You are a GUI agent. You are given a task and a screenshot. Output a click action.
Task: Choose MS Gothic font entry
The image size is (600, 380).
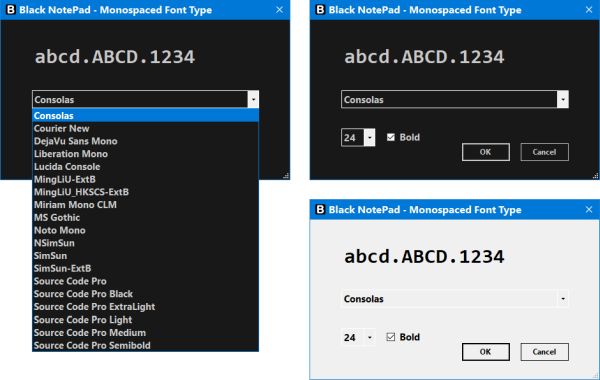tap(145, 218)
